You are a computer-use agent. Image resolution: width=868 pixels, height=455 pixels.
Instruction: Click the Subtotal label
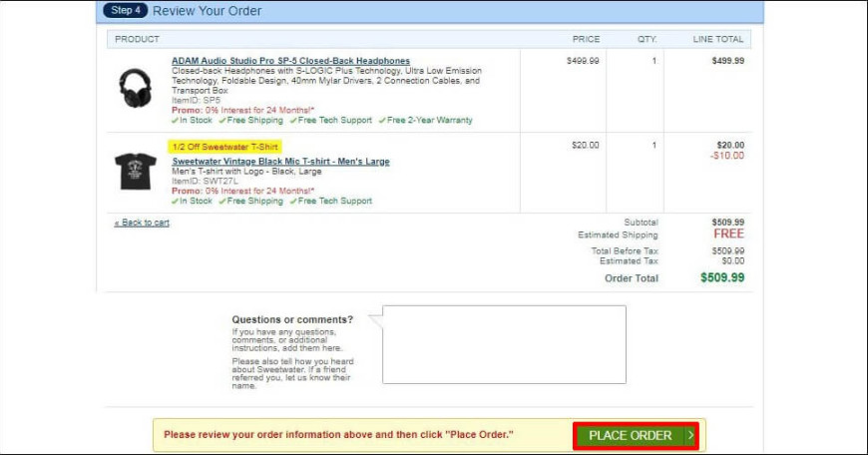[642, 223]
